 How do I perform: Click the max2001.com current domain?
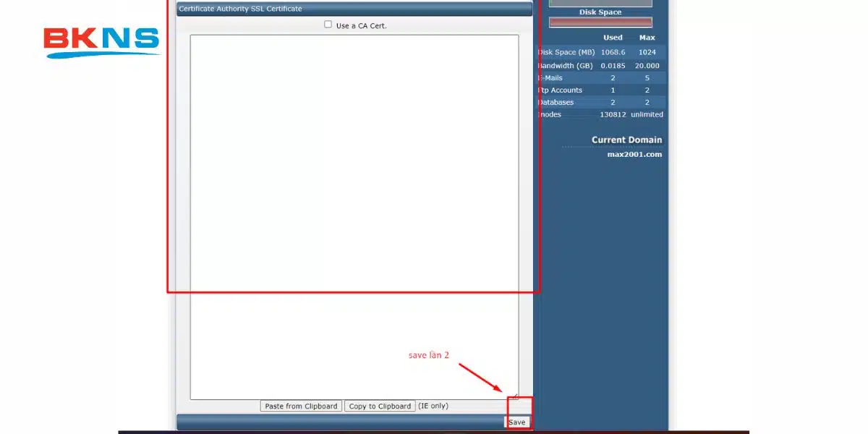click(634, 154)
